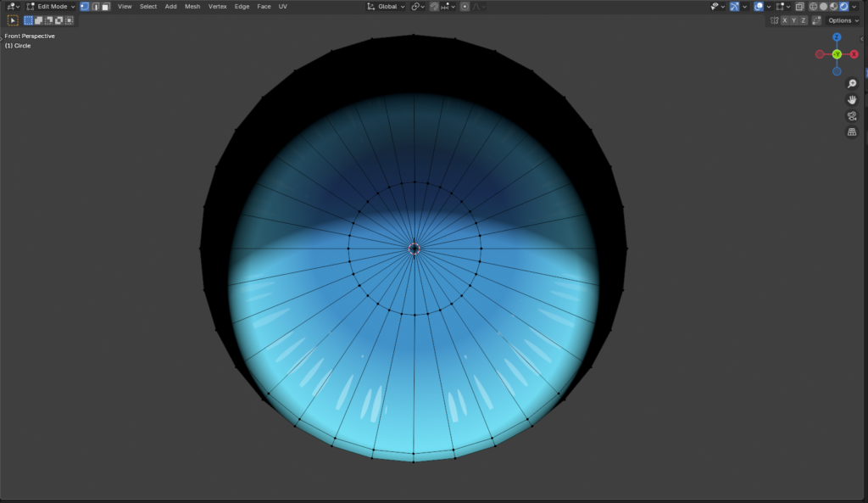Toggle snapping magnet icon
This screenshot has width=868, height=503.
[x=434, y=7]
